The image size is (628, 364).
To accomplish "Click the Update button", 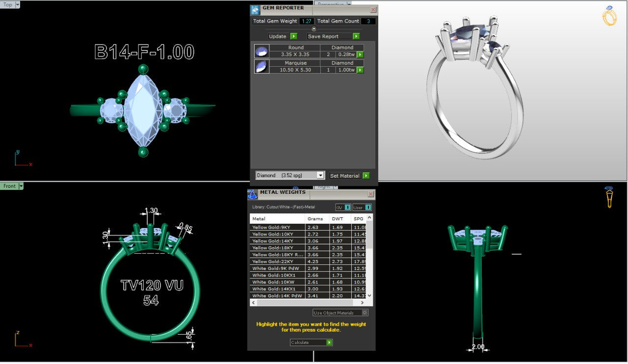I will pos(283,36).
